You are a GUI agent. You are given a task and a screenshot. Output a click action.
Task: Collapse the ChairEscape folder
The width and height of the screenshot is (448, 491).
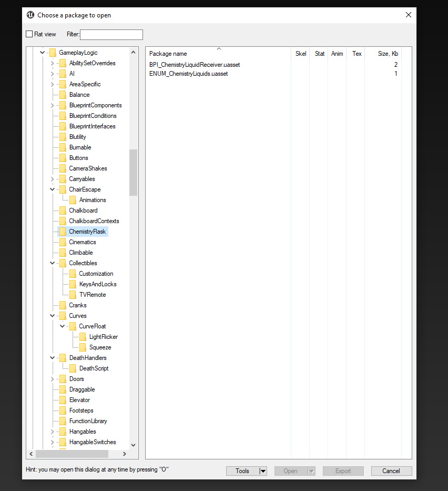point(52,189)
